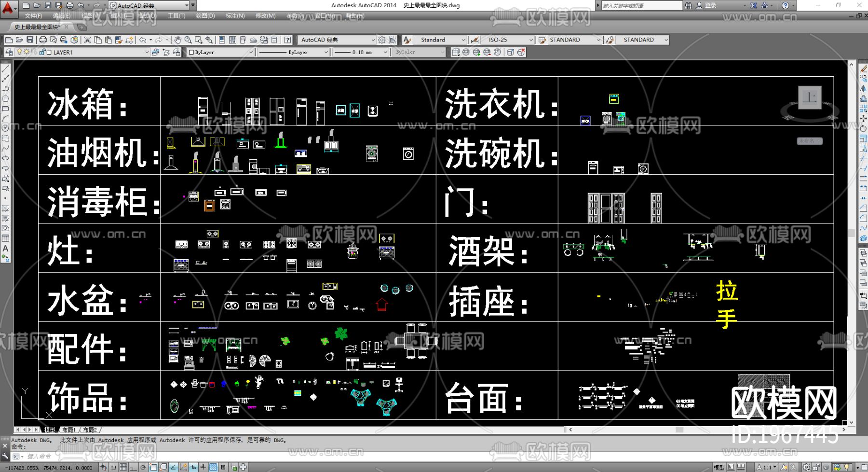Click the 史上最最最全图块 drawing file tab

click(x=41, y=27)
